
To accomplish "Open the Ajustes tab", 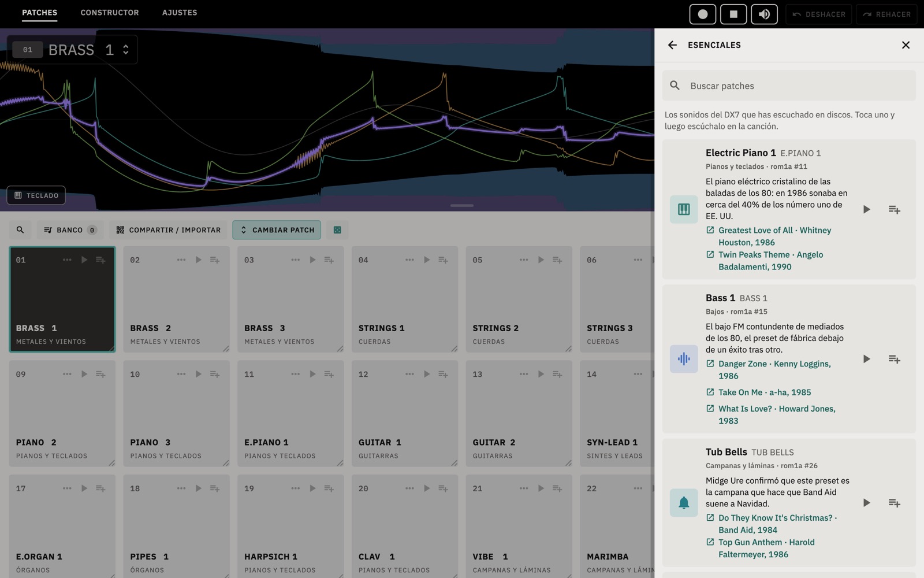I will click(180, 13).
